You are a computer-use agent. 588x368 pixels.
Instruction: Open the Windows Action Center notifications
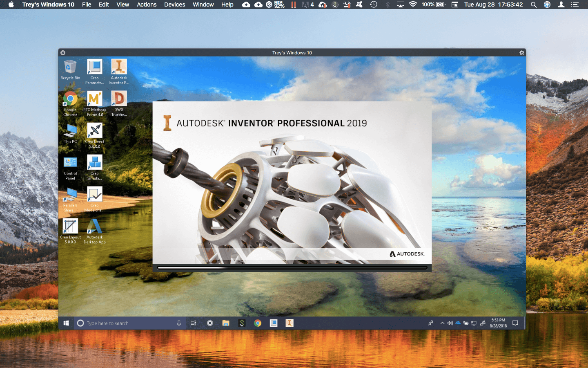[515, 323]
